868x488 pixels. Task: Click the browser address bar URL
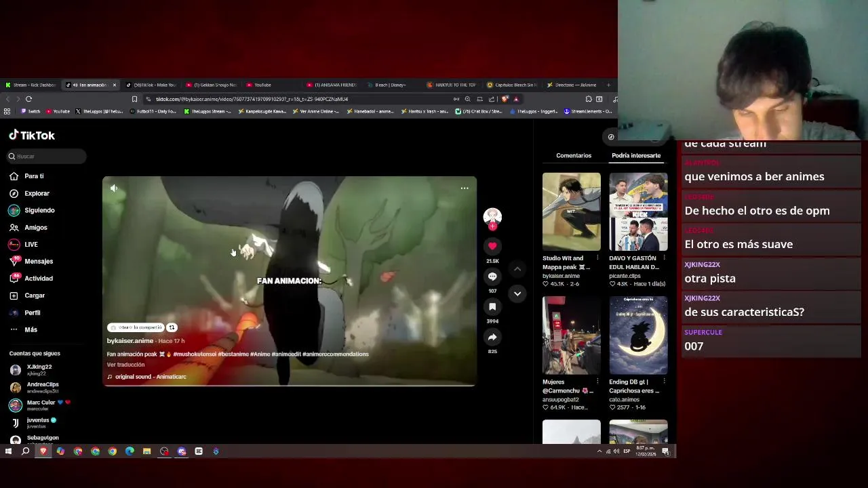click(252, 99)
